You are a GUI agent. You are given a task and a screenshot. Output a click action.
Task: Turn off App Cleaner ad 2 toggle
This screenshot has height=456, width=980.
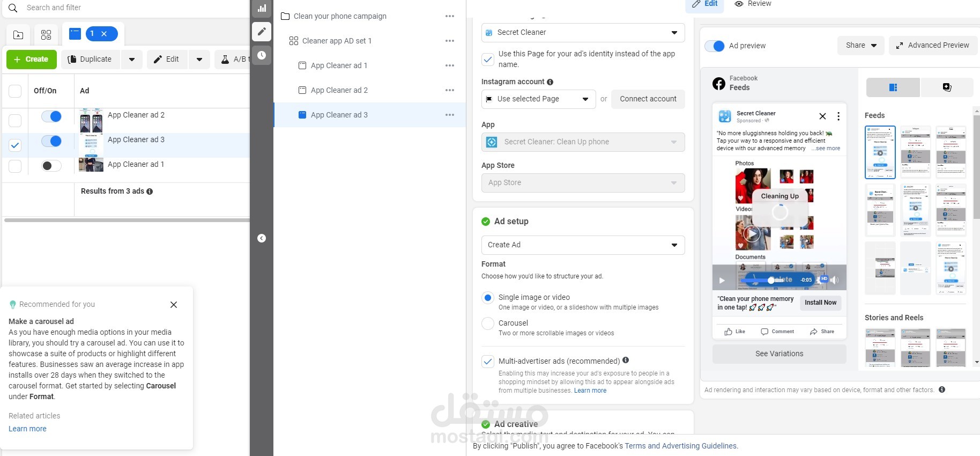point(51,116)
